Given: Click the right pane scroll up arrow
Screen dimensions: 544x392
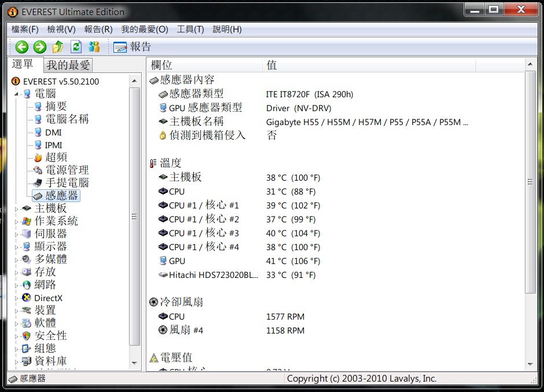Looking at the screenshot, I should tap(530, 64).
